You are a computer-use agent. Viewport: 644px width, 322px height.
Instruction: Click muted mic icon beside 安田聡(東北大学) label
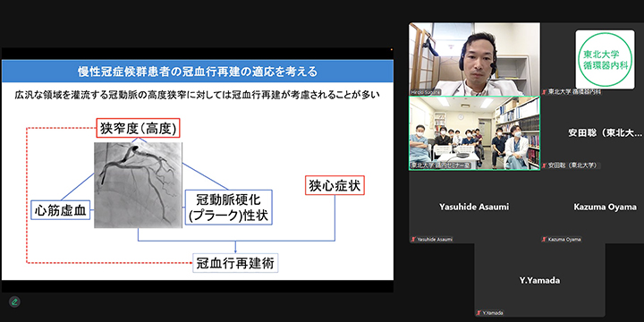(544, 165)
